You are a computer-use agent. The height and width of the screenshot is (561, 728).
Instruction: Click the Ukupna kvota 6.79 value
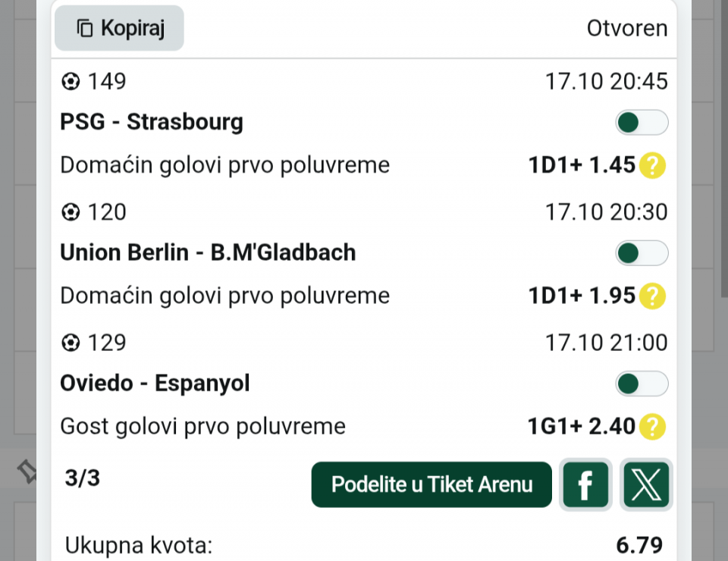click(x=639, y=545)
